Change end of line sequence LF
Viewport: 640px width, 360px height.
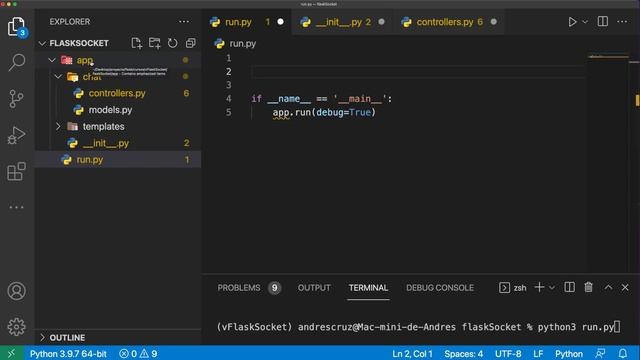538,353
